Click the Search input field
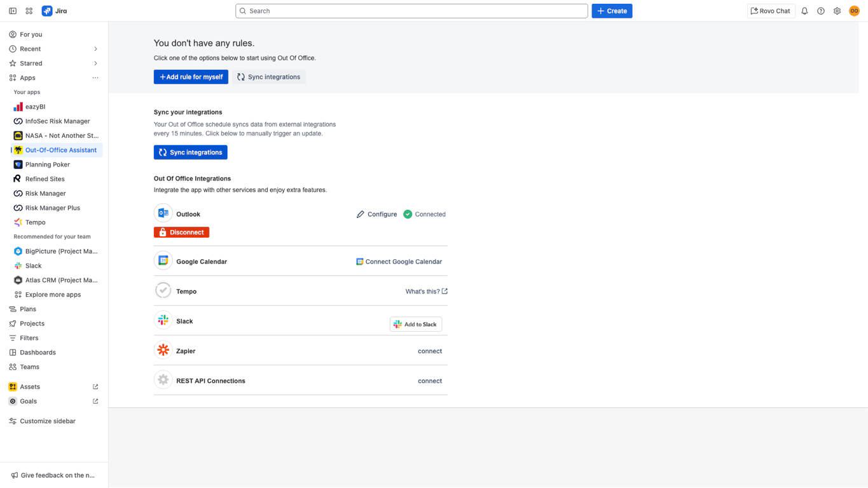868x488 pixels. pos(411,11)
